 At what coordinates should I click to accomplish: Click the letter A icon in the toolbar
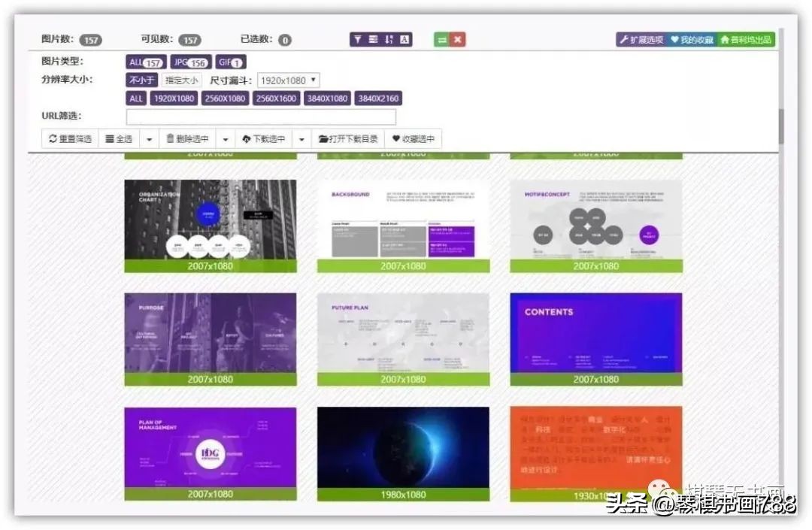[404, 38]
